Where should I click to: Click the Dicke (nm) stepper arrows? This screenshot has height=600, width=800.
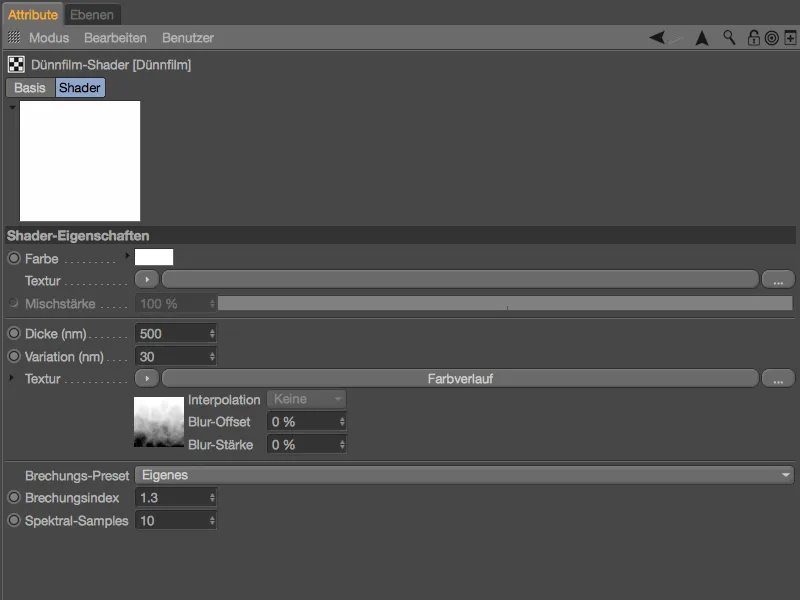212,334
